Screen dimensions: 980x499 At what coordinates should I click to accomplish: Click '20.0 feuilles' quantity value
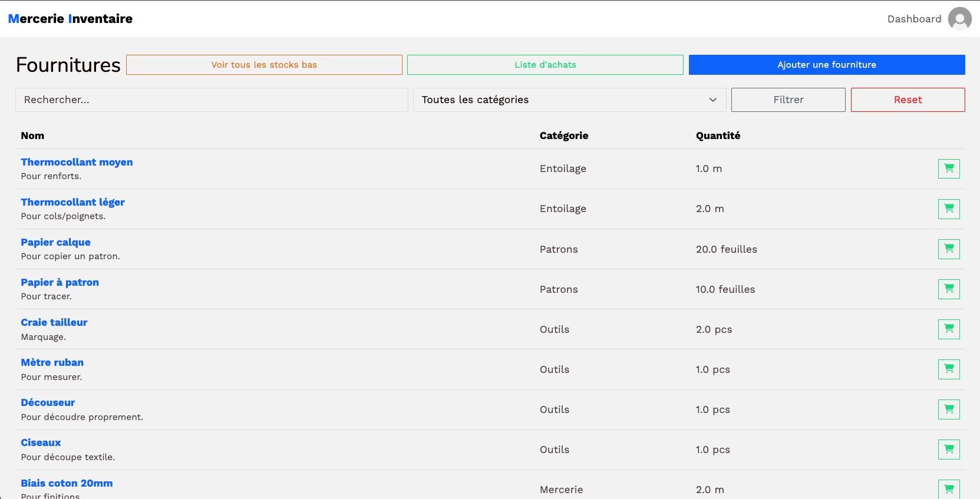[726, 249]
